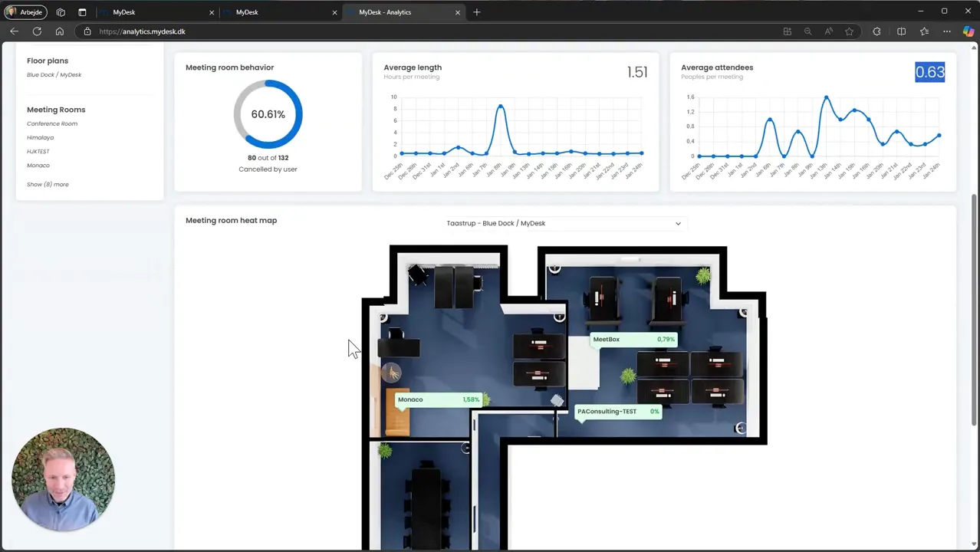Click the zoom magnifier icon in the address bar

click(807, 31)
